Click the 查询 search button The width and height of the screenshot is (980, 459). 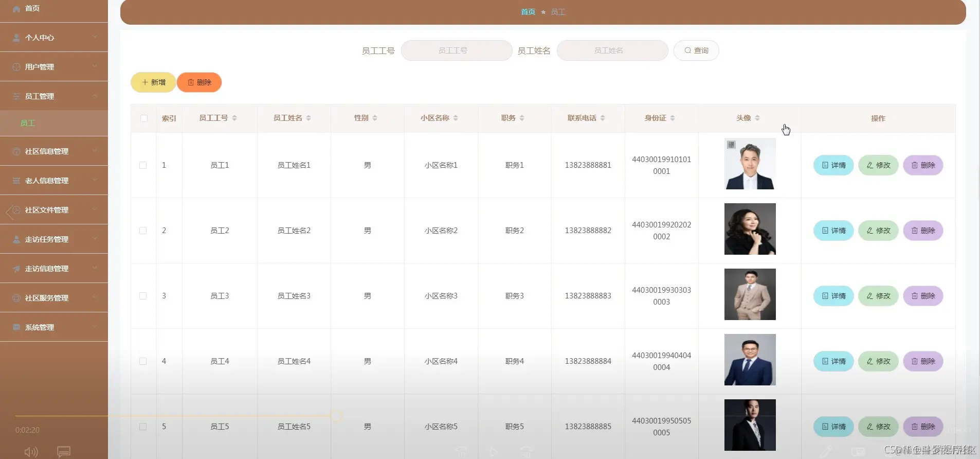pos(696,50)
